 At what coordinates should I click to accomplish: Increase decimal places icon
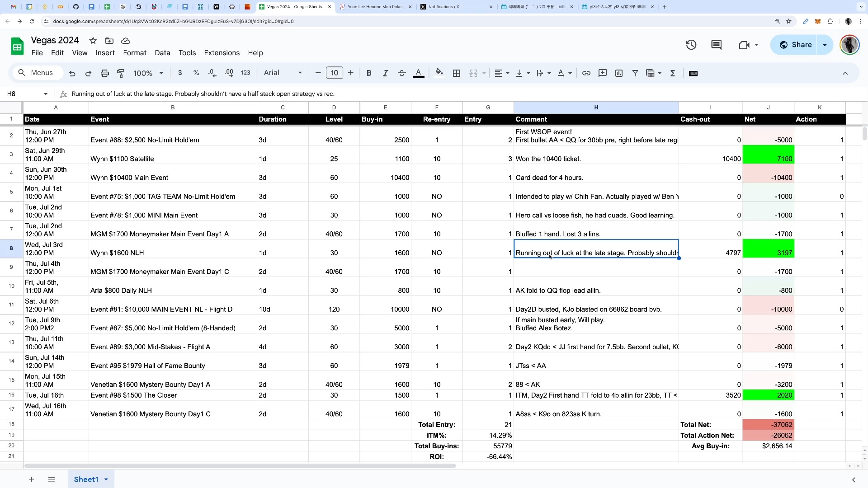pos(229,73)
